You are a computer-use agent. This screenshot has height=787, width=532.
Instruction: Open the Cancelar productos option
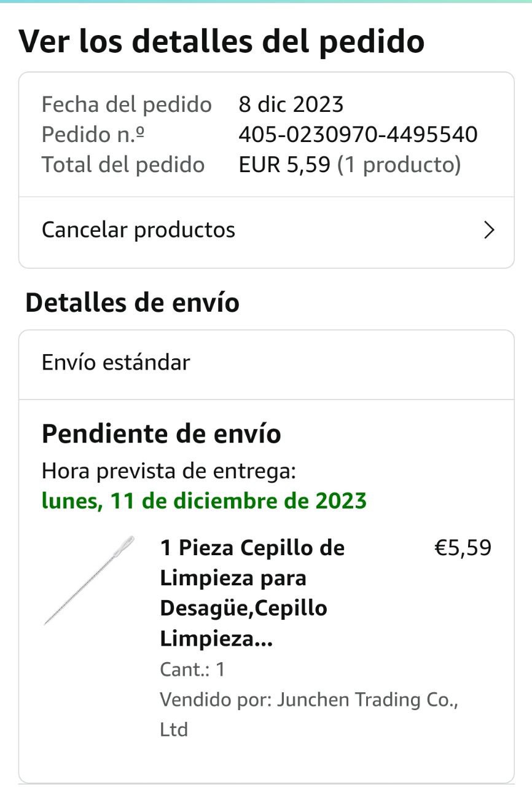[x=138, y=230]
